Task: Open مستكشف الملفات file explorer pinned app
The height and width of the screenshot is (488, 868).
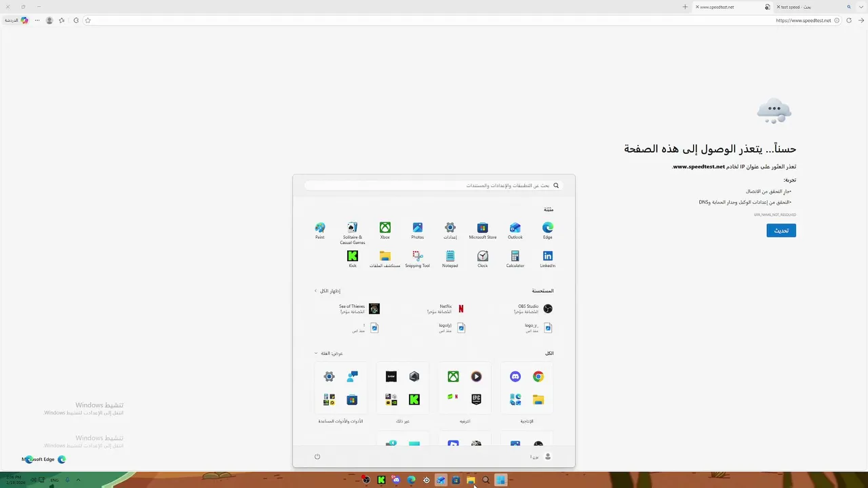Action: (385, 259)
